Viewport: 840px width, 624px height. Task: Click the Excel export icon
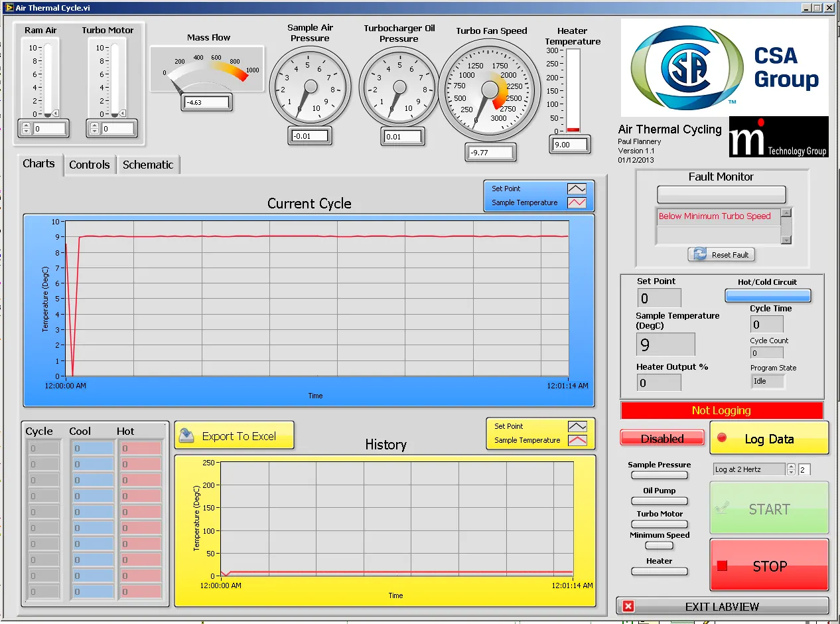pyautogui.click(x=187, y=435)
